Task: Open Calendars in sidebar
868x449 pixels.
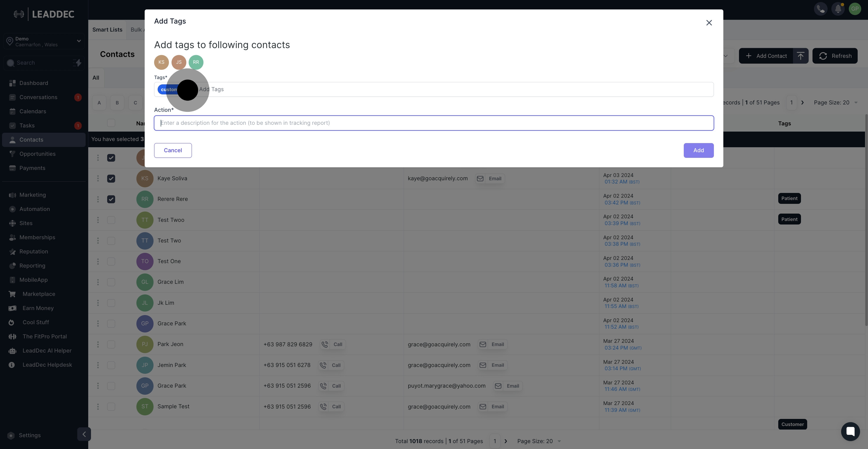Action: [33, 112]
